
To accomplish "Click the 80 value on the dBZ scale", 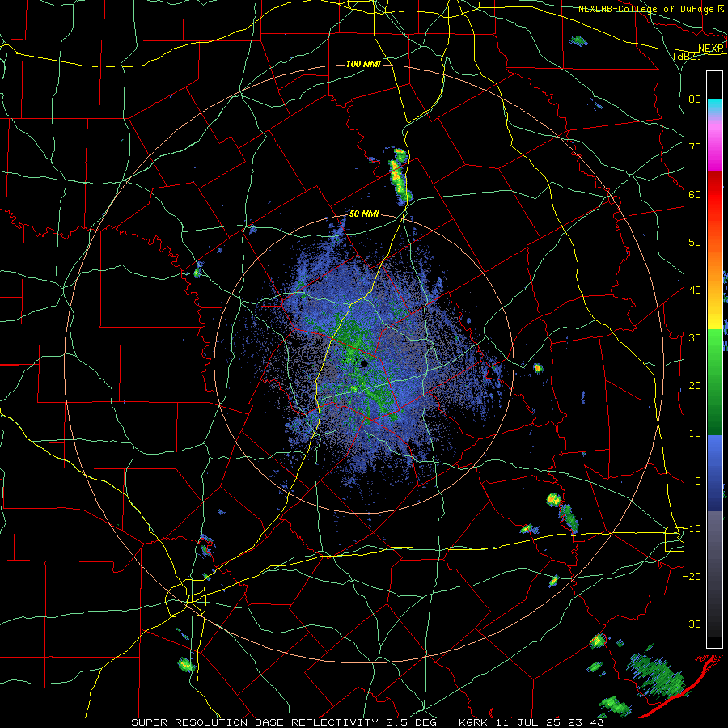I will tap(695, 99).
